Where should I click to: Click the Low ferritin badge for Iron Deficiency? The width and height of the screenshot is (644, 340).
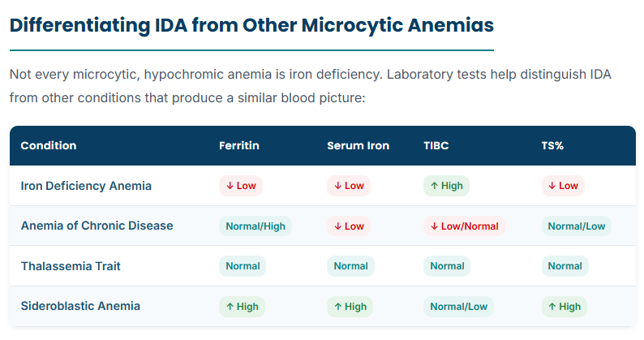pos(241,186)
